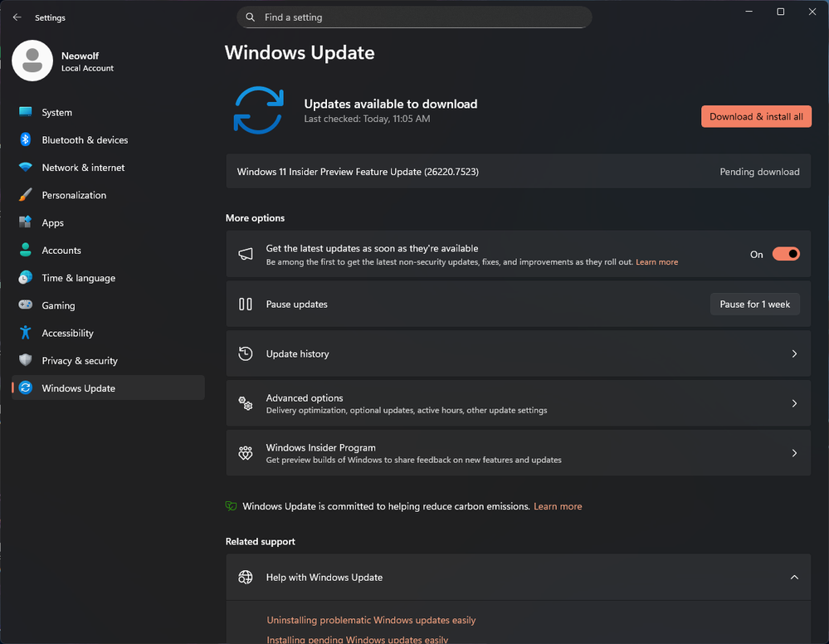The width and height of the screenshot is (829, 644).
Task: Click the System monitor icon
Action: click(x=26, y=111)
